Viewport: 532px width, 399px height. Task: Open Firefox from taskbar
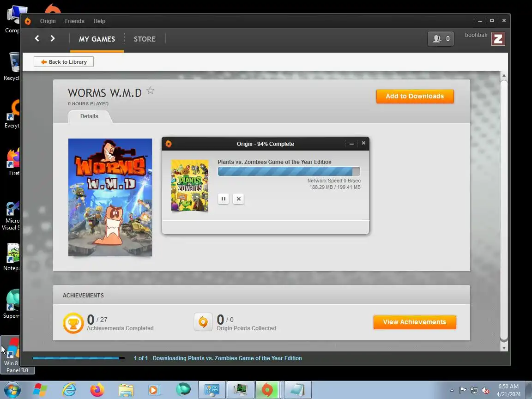tap(97, 390)
